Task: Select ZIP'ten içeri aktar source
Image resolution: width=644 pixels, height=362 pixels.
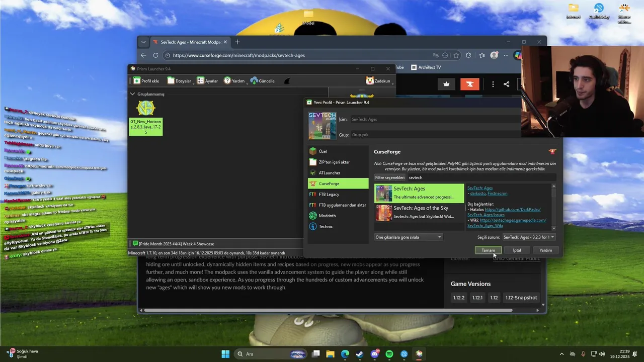Action: pyautogui.click(x=338, y=162)
